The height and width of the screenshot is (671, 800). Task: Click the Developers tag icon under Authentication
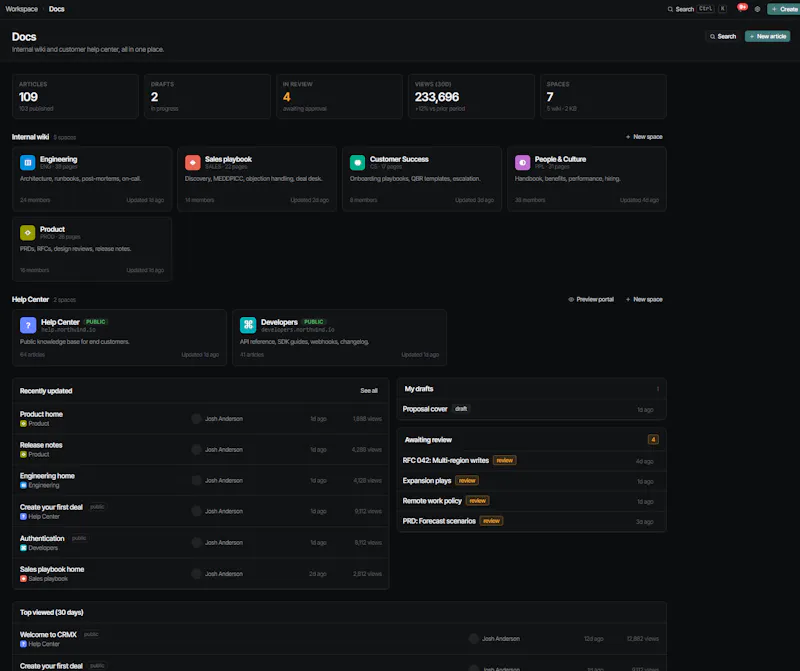[23, 548]
